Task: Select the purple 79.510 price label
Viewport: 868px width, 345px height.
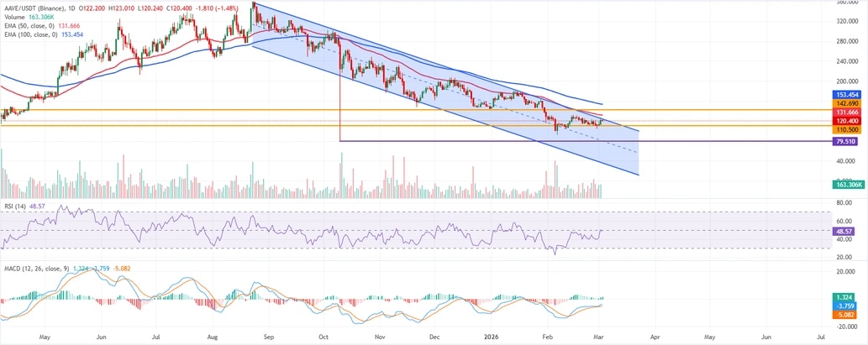Action: coord(844,142)
